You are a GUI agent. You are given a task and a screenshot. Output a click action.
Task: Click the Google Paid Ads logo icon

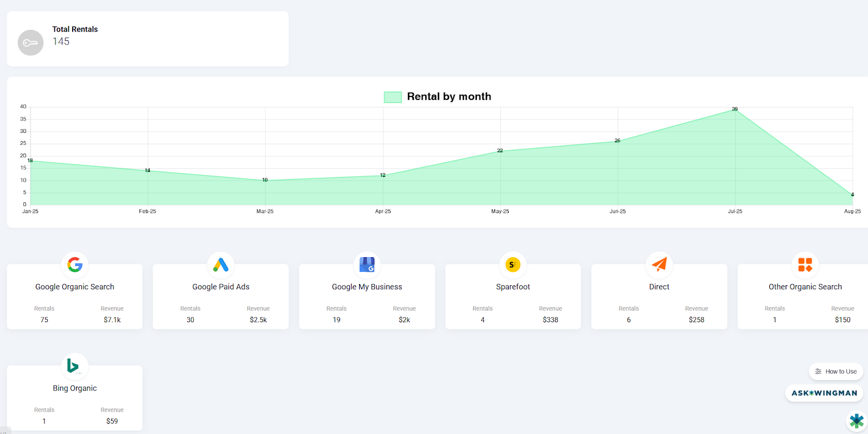click(221, 265)
